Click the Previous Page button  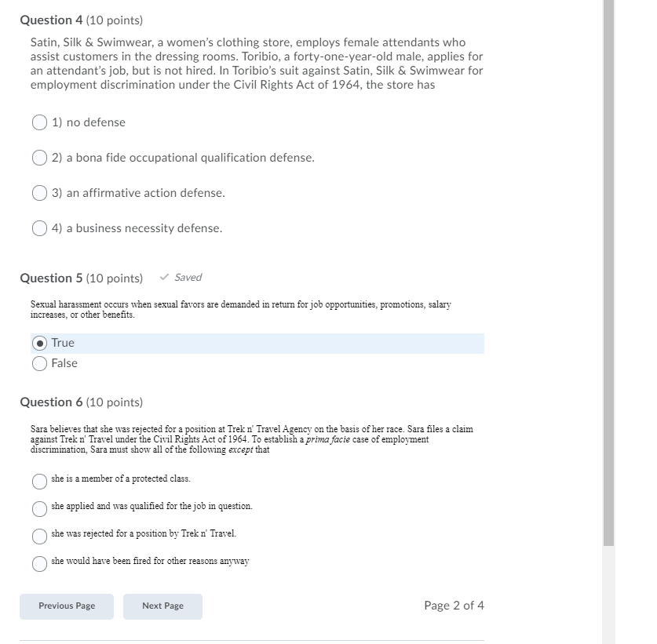pos(66,606)
